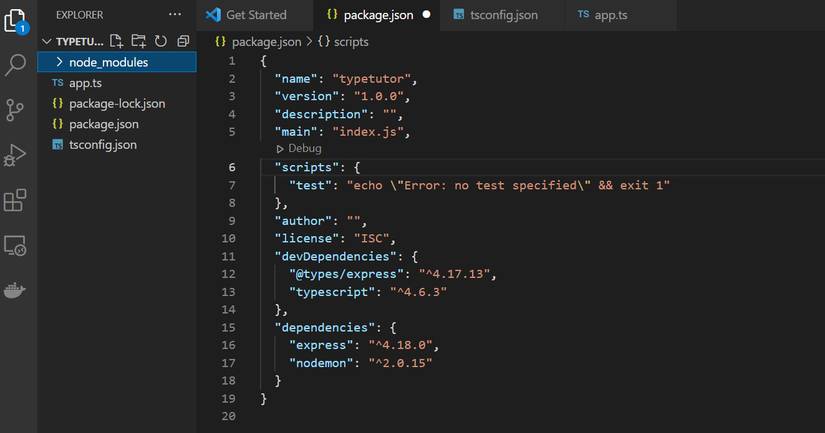Expand the node_modules folder
Screen dimensions: 825x433
coord(59,62)
